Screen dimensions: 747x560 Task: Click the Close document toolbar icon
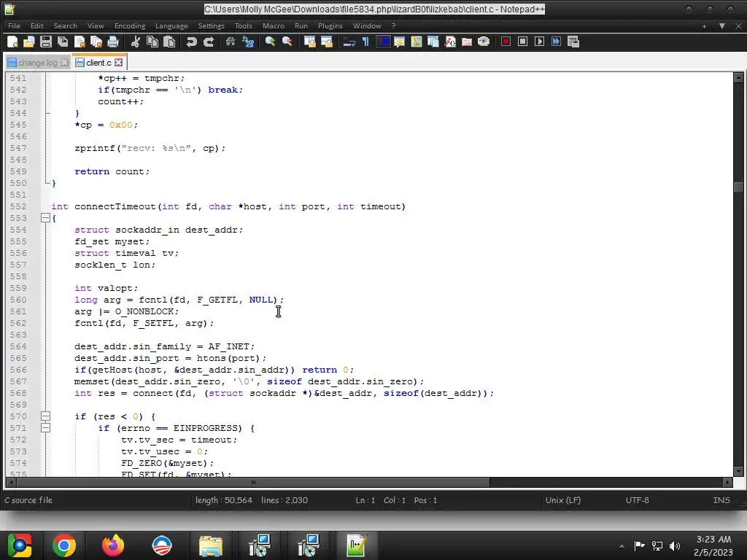80,42
